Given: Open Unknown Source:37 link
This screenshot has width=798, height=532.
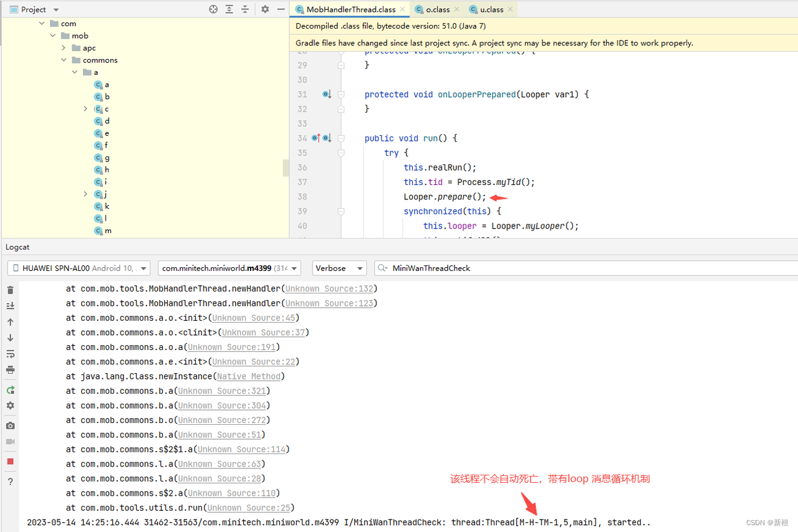Looking at the screenshot, I should click(264, 333).
